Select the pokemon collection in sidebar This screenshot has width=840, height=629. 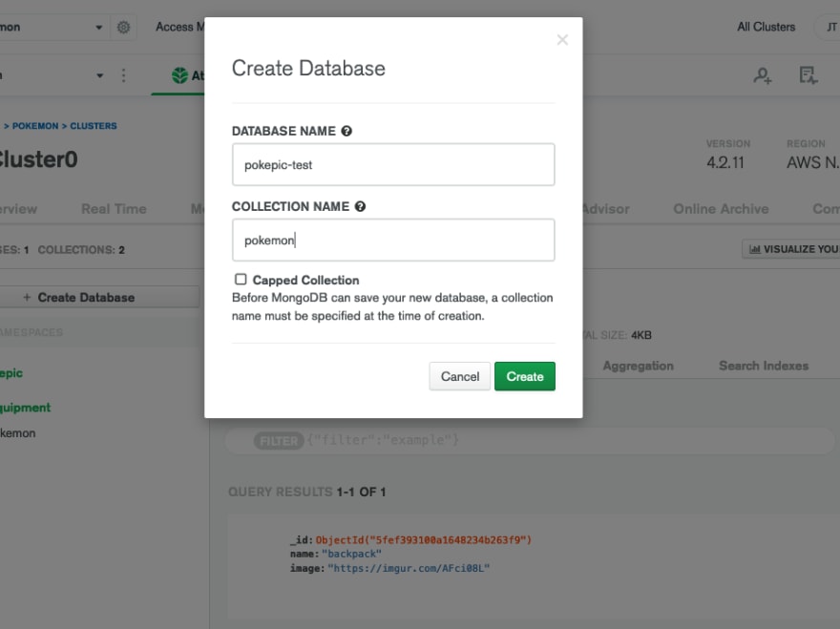tap(18, 433)
